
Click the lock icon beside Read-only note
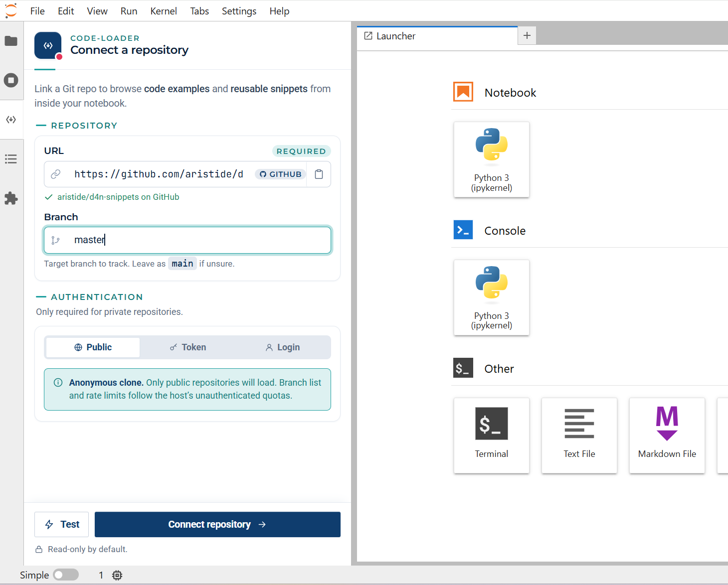click(x=39, y=549)
